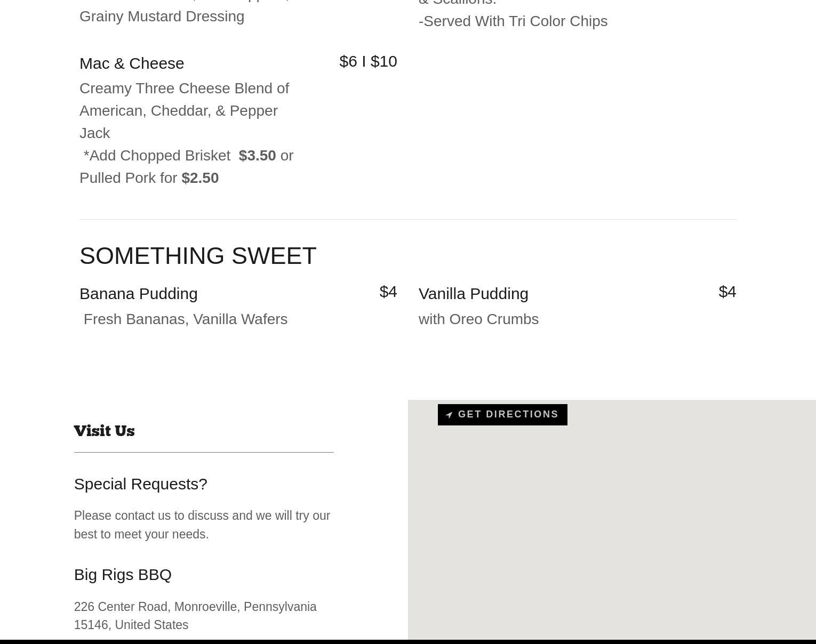Click the Vanilla Pudding $4 price
This screenshot has height=644, width=816.
(727, 292)
